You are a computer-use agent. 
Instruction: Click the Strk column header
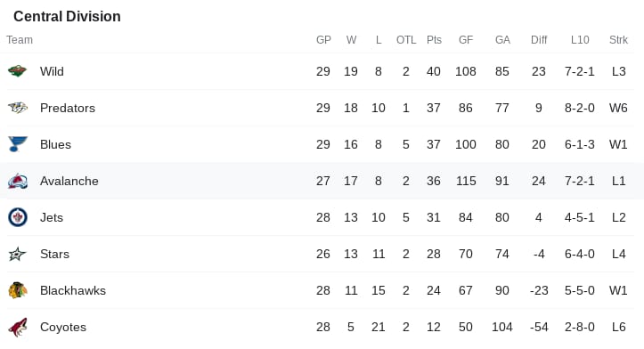pyautogui.click(x=618, y=40)
